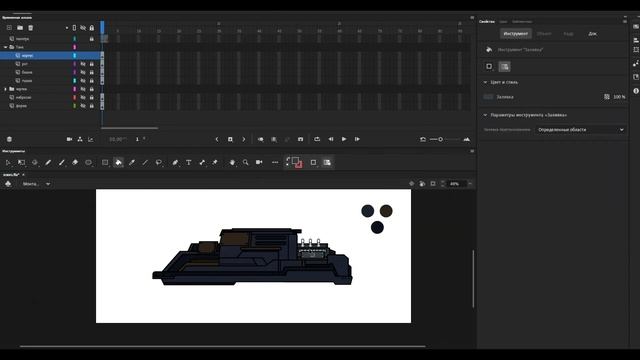The height and width of the screenshot is (360, 640).
Task: Open the scene selector dropdown above the stage
Action: click(37, 184)
